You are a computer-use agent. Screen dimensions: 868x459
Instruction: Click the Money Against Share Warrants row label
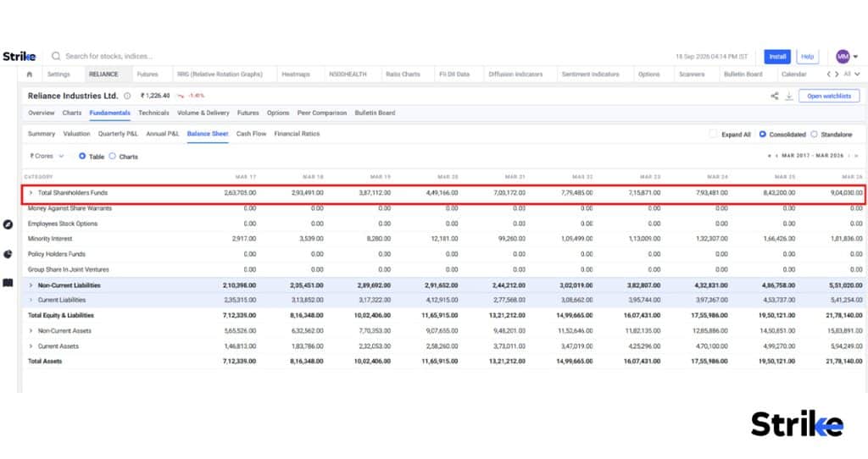70,208
